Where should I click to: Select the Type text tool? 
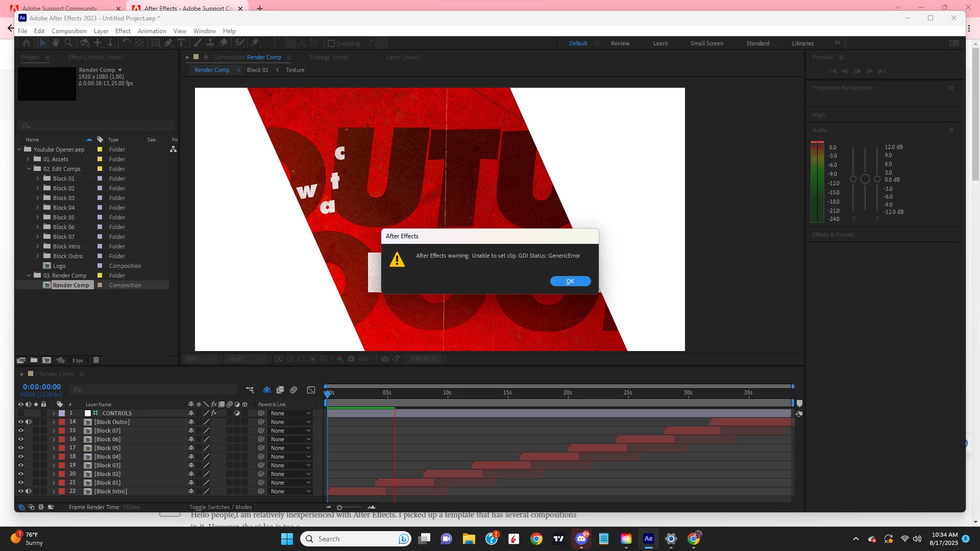pos(181,43)
